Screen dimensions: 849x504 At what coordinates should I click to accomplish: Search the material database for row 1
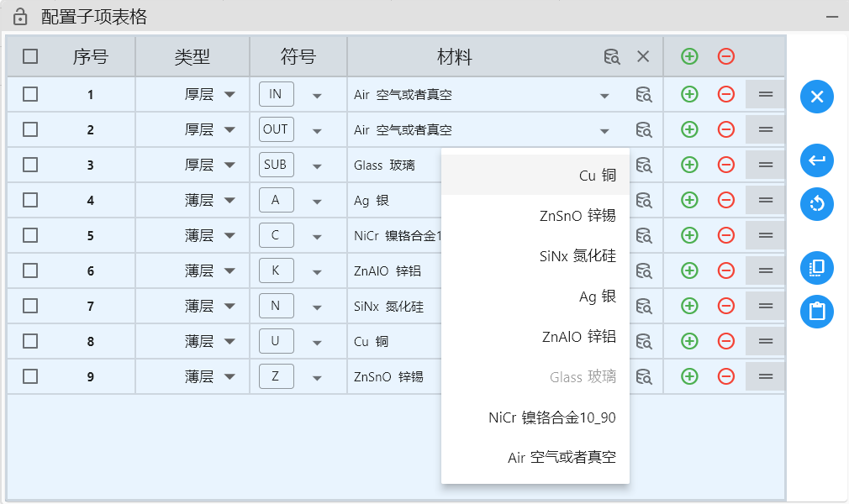(x=644, y=95)
